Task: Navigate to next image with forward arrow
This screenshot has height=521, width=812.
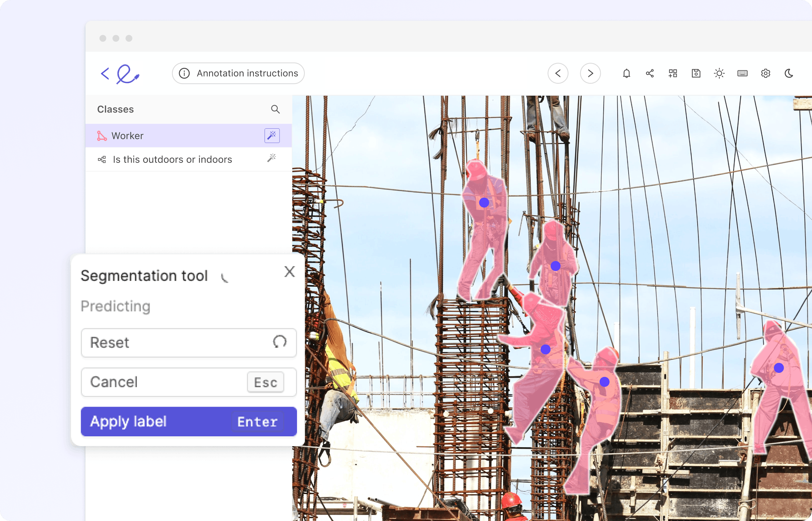Action: point(590,73)
